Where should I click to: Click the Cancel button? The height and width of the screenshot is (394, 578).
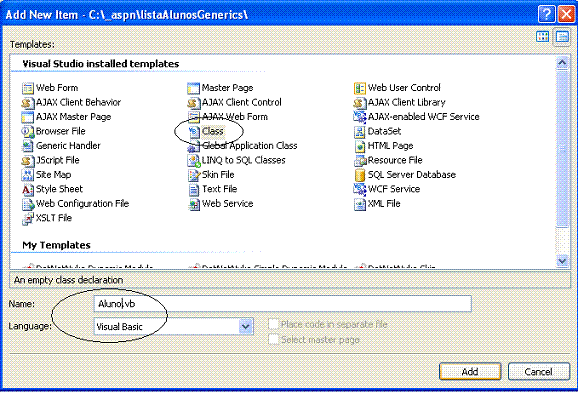click(x=539, y=372)
